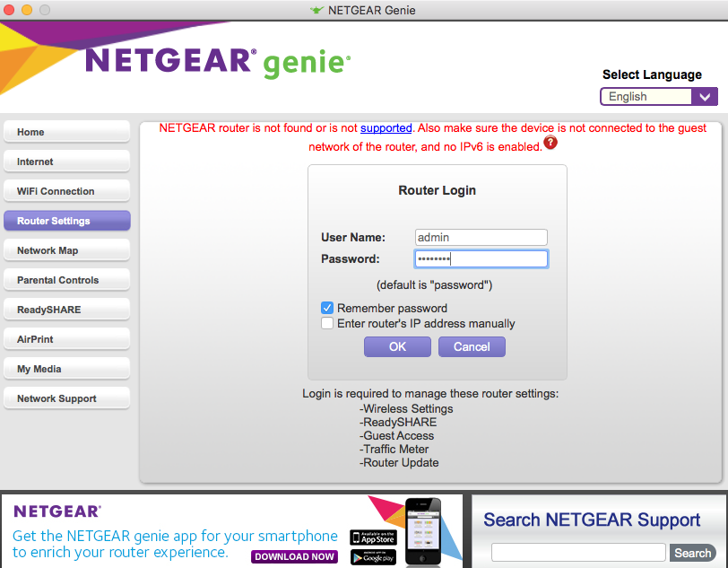Click the Cancel button in Router Login
Viewport: 728px width, 568px height.
click(472, 346)
